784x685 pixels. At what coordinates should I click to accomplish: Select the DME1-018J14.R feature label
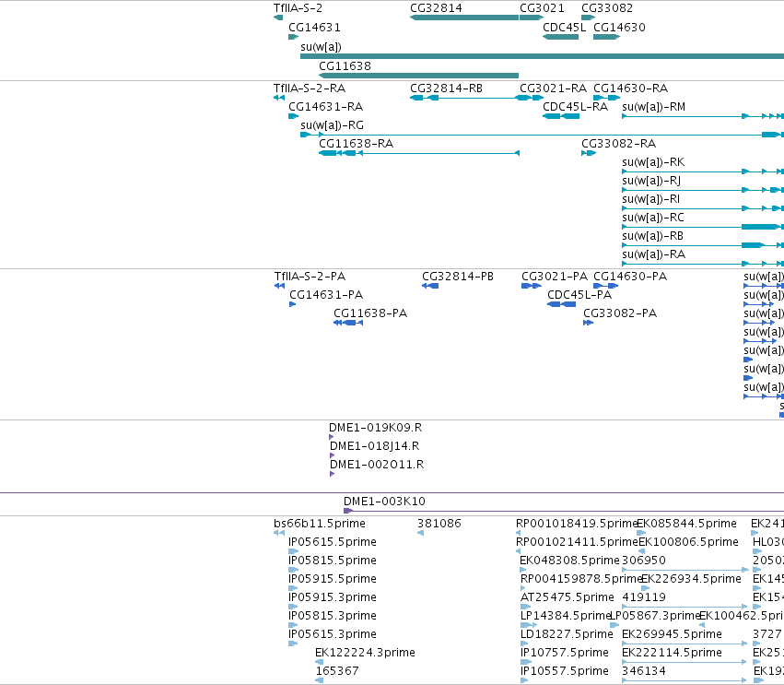[x=375, y=446]
